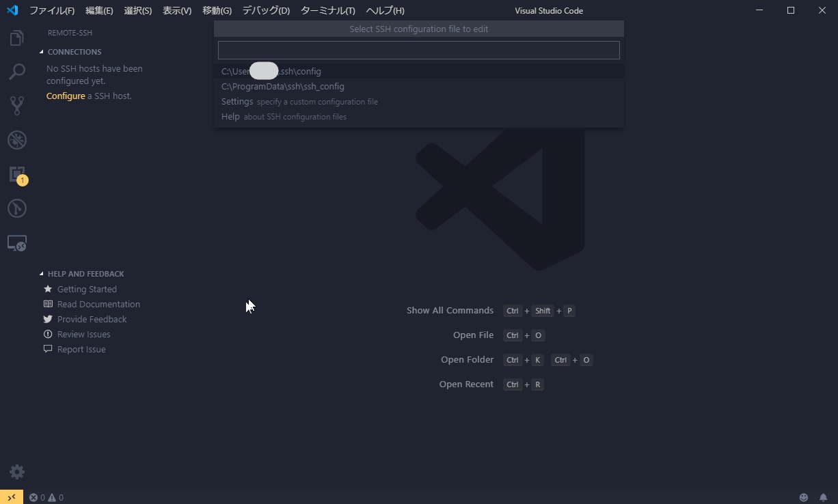Select the C:\ProgramData\ssh\ssh_config entry
The width and height of the screenshot is (838, 504).
click(x=282, y=86)
